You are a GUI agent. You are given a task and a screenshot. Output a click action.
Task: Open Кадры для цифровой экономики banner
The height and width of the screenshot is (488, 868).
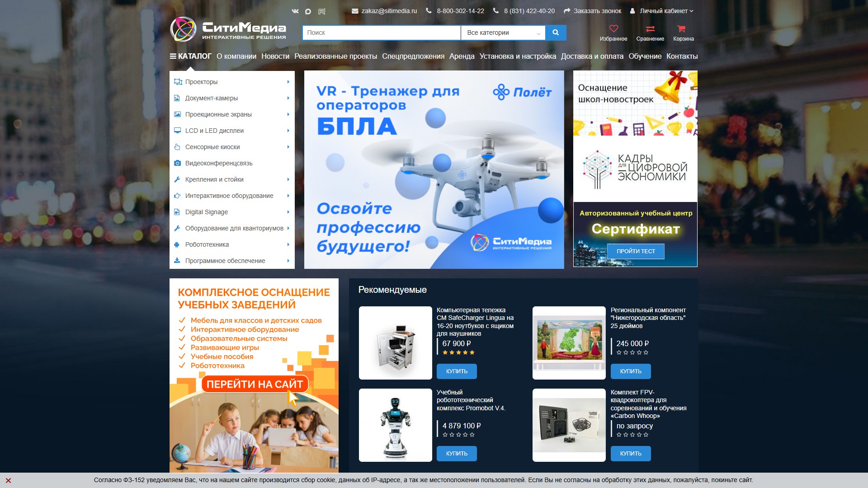635,169
